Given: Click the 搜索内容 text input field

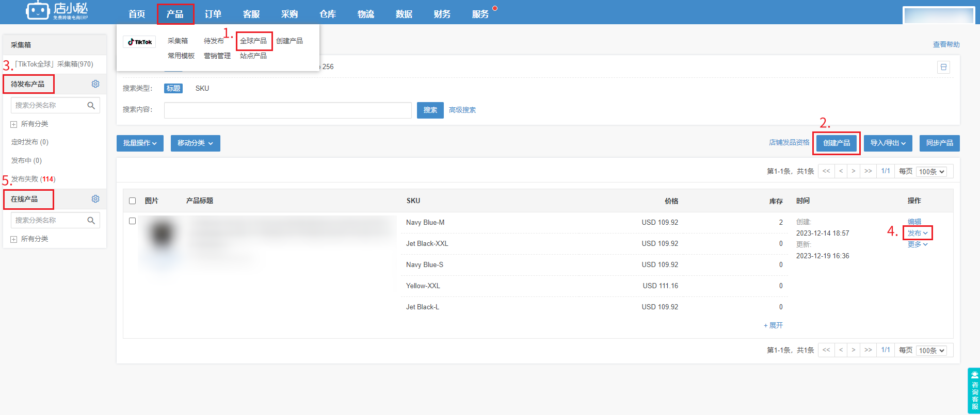Looking at the screenshot, I should tap(287, 110).
